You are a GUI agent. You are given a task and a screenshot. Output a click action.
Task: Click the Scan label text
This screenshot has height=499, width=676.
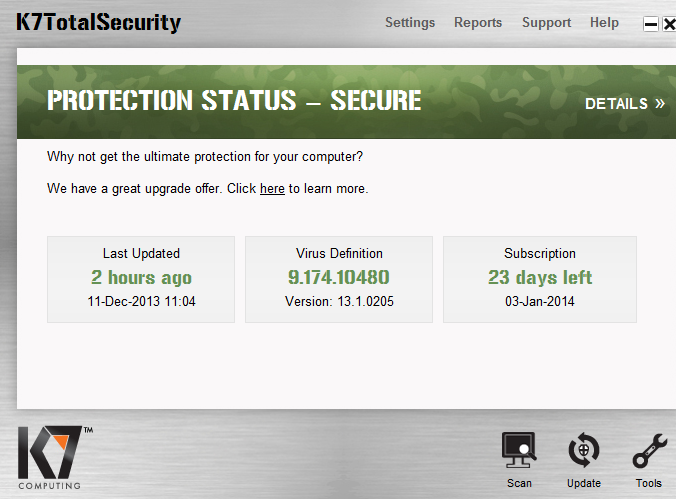(519, 483)
